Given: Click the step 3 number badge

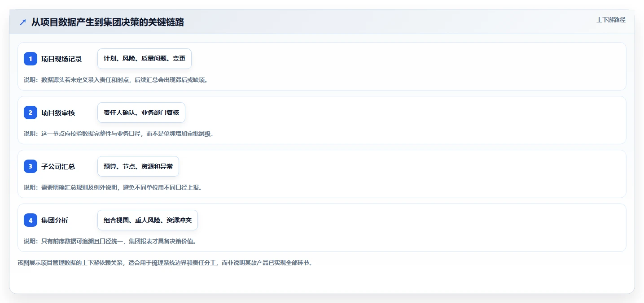Looking at the screenshot, I should click(31, 166).
